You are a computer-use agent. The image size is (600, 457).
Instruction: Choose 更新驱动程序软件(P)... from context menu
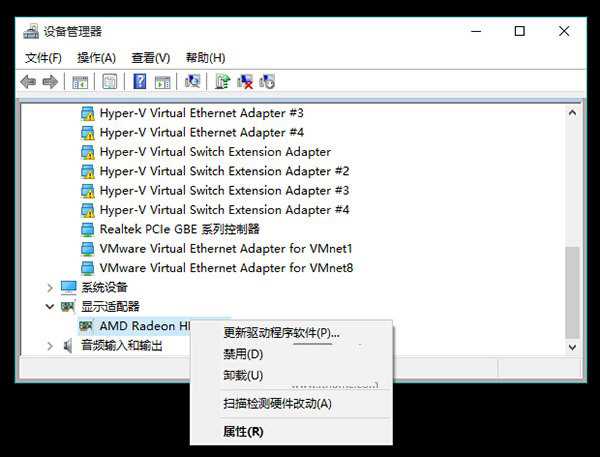tap(291, 333)
